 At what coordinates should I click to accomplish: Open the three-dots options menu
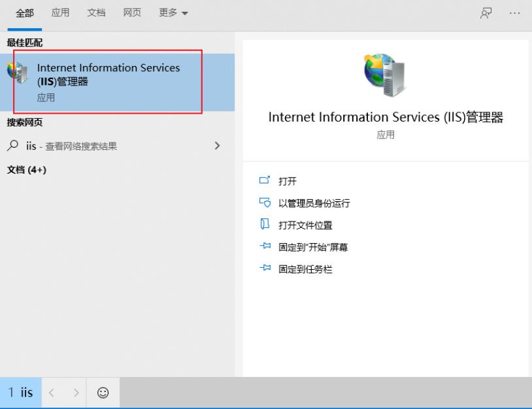point(514,13)
